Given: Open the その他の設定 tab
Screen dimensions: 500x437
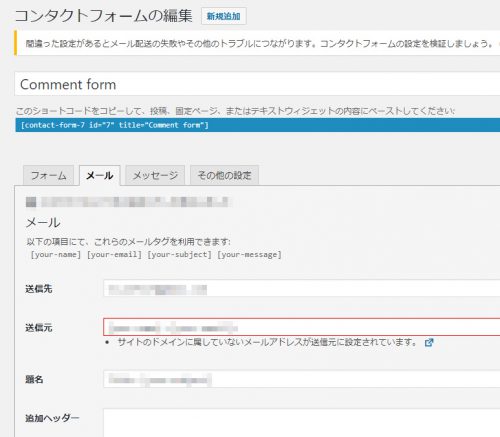Looking at the screenshot, I should 224,175.
